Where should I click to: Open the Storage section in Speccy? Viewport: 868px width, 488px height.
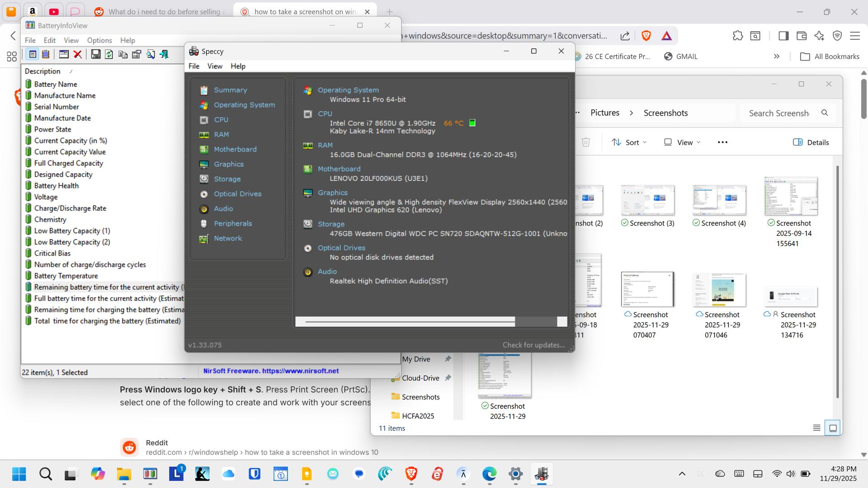tap(227, 179)
